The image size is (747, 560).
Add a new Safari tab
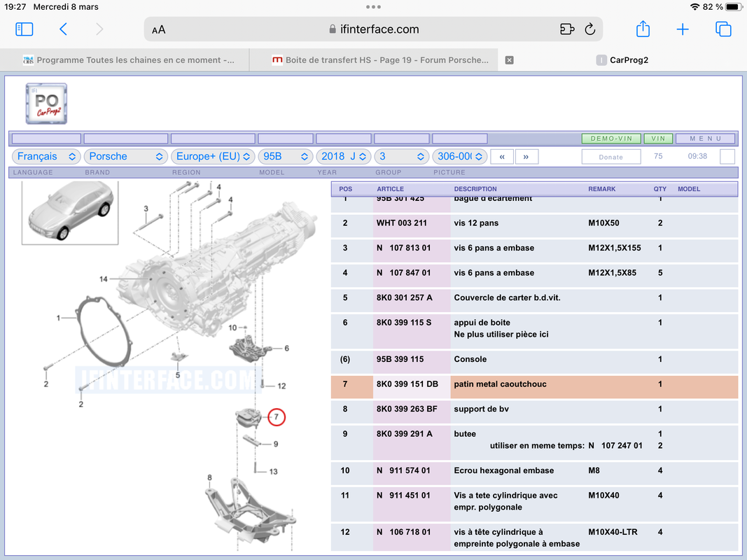[x=682, y=29]
